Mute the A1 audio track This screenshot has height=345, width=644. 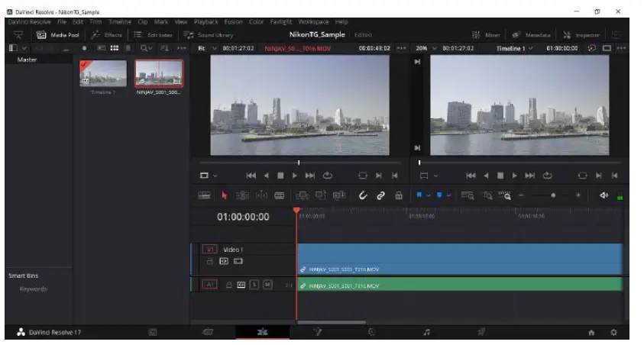[267, 285]
